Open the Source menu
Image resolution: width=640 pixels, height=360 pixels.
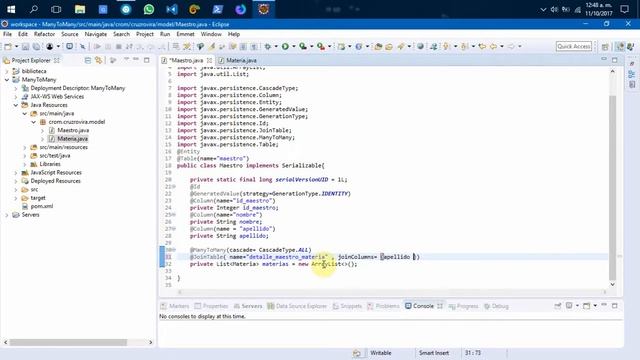coord(70,34)
